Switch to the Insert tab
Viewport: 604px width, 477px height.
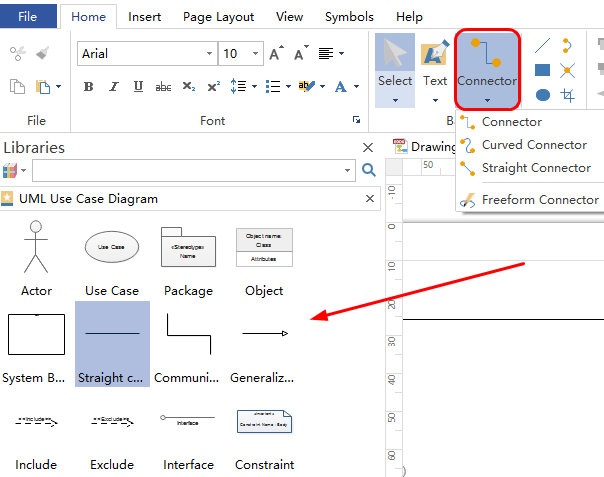click(x=145, y=17)
